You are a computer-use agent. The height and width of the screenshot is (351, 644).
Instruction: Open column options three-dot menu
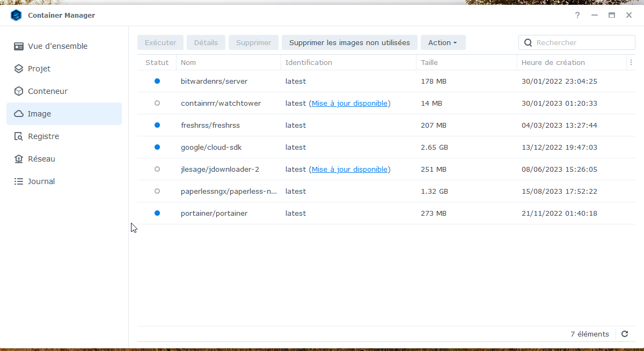[631, 62]
